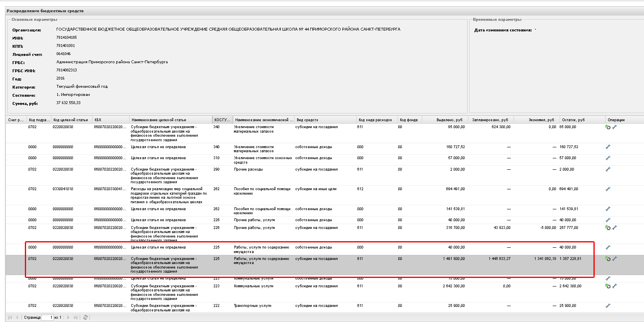Jump to the last page of results
This screenshot has height=322, width=644.
[x=75, y=318]
